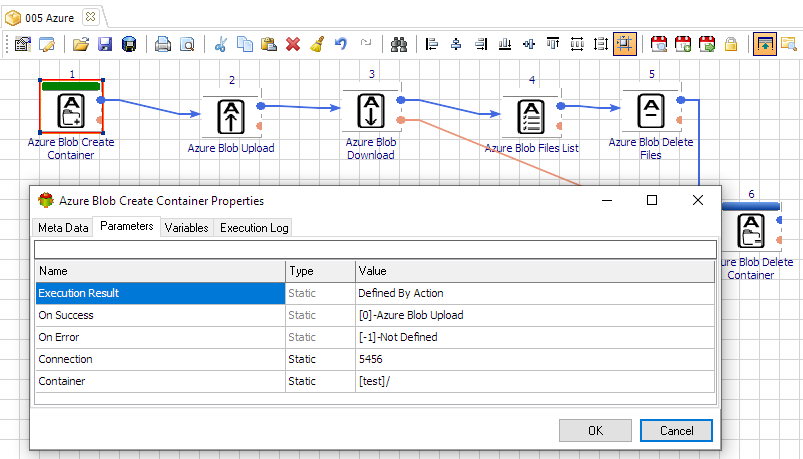
Task: Align selected nodes to bottom
Action: (505, 44)
